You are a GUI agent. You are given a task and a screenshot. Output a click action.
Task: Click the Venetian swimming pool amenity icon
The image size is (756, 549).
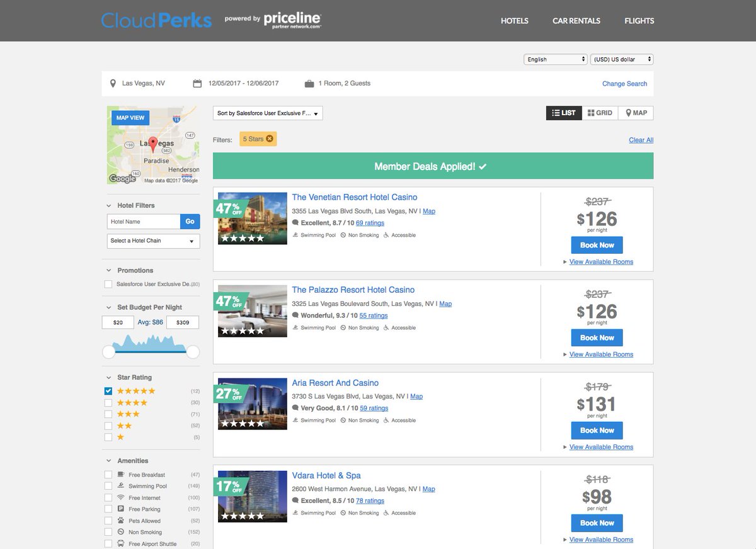(295, 235)
